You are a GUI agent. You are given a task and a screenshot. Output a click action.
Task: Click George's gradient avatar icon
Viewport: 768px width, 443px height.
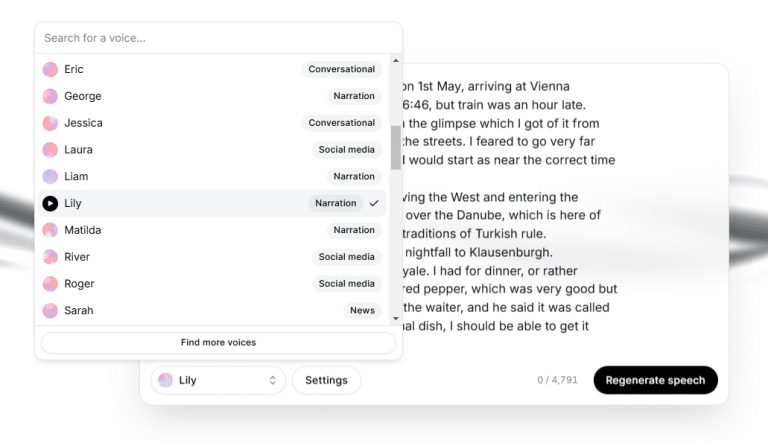[50, 96]
